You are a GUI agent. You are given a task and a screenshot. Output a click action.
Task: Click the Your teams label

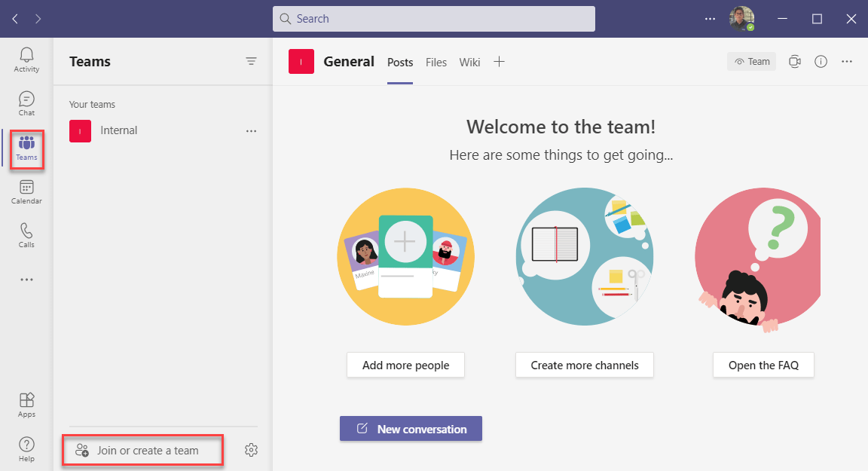pos(92,104)
